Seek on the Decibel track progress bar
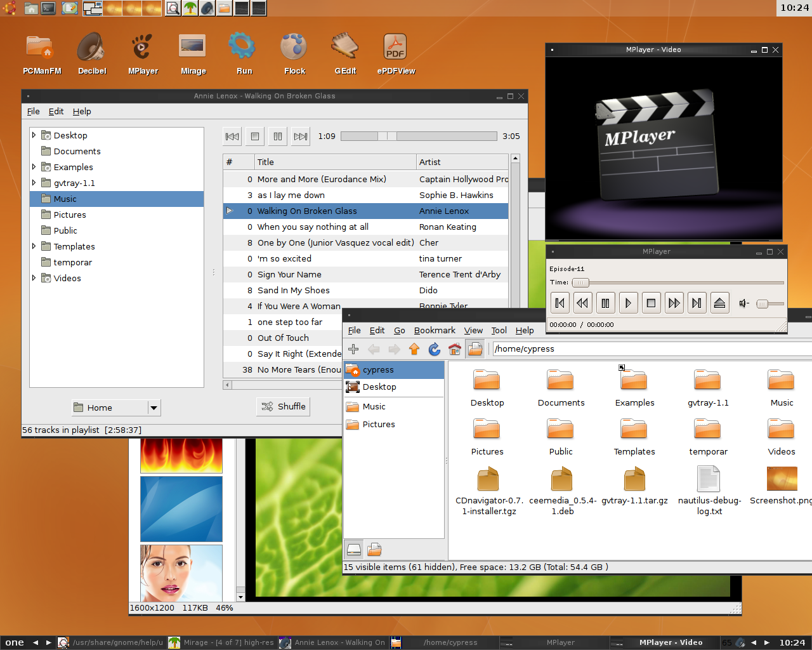This screenshot has height=650, width=812. tap(419, 136)
